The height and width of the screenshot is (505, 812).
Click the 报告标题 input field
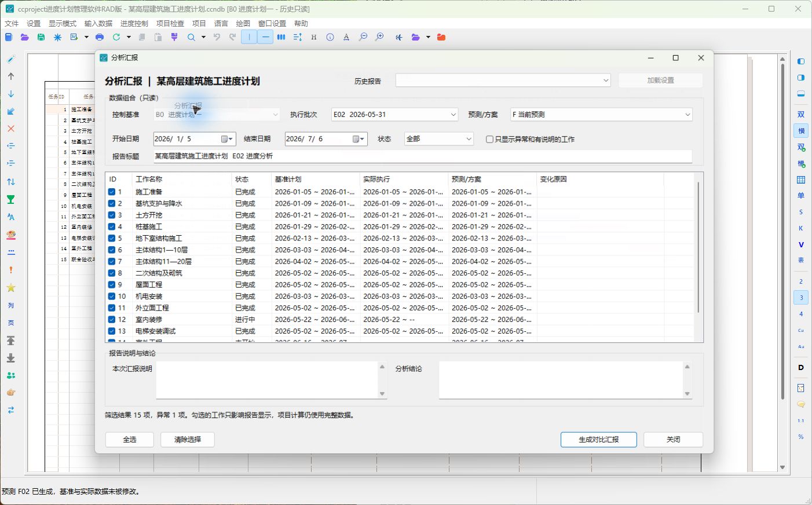[423, 156]
